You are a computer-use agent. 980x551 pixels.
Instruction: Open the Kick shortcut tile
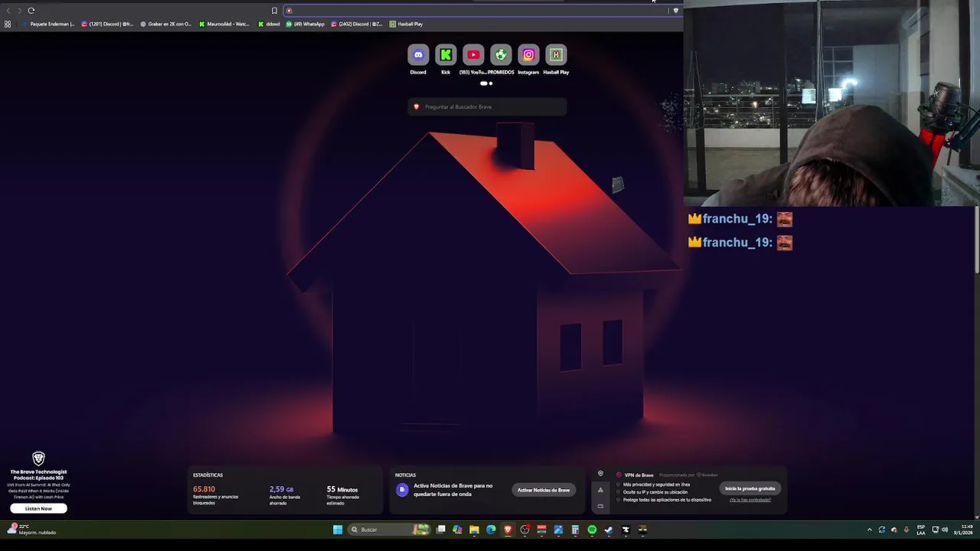[446, 54]
